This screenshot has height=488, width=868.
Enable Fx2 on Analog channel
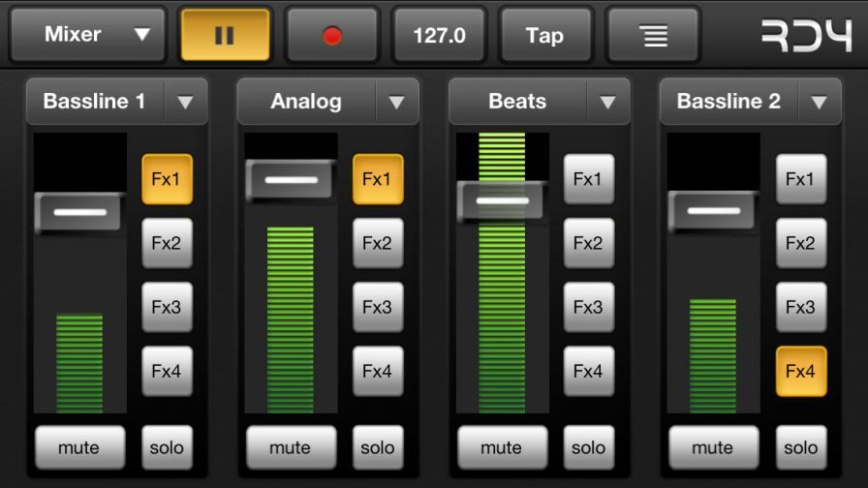pos(378,243)
